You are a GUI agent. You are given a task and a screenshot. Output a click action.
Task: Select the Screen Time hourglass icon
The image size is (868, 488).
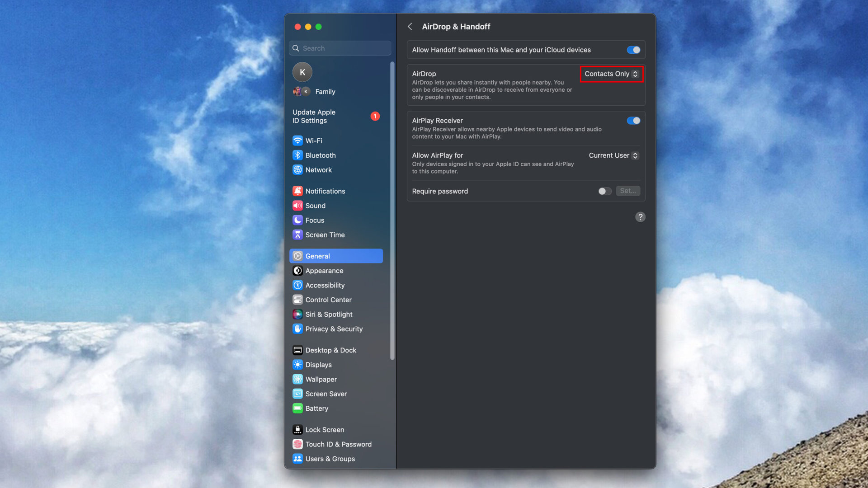pos(297,235)
